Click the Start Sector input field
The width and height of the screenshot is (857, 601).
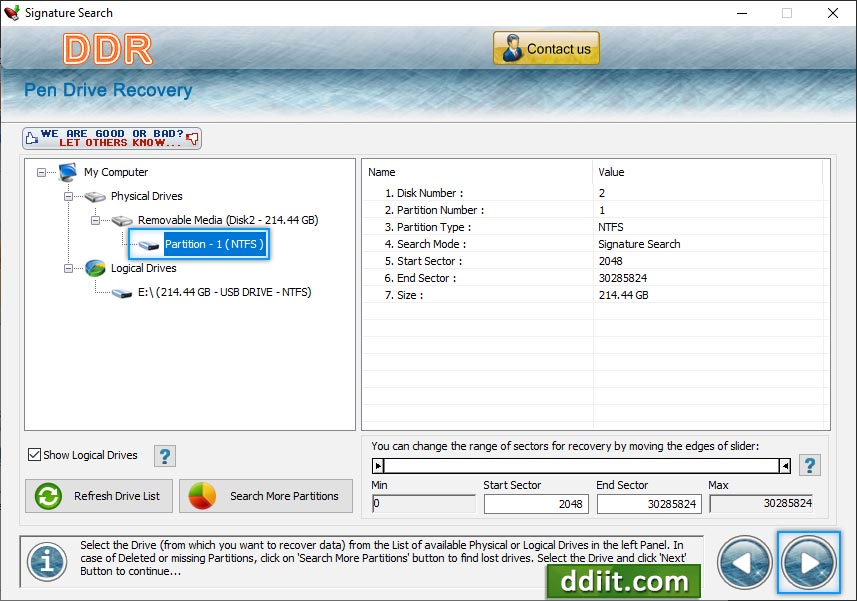pyautogui.click(x=536, y=504)
